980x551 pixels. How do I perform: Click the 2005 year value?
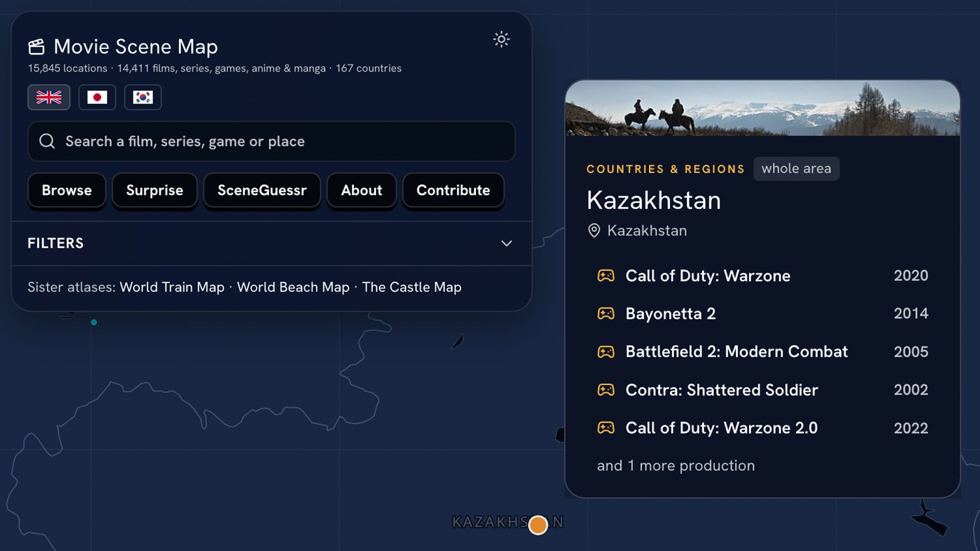coord(911,352)
